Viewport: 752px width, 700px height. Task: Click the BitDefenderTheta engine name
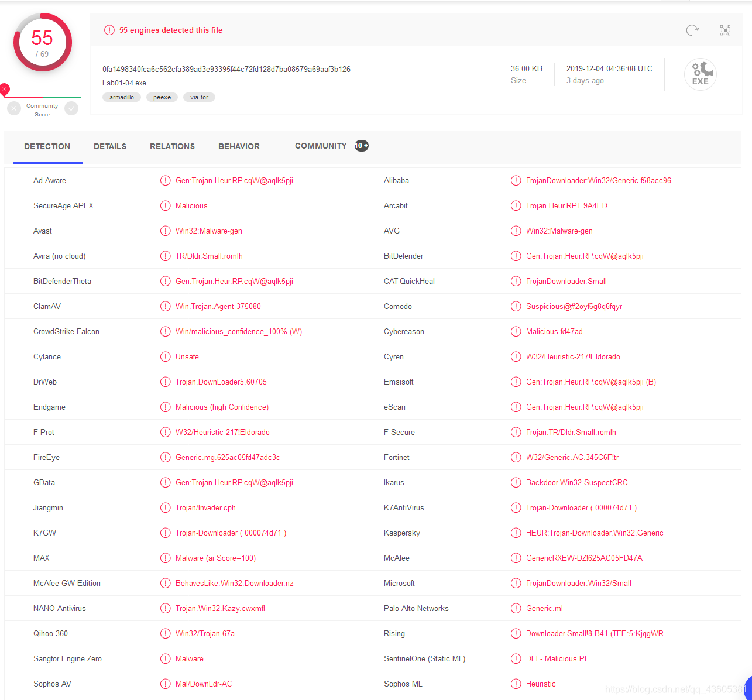[x=62, y=281]
